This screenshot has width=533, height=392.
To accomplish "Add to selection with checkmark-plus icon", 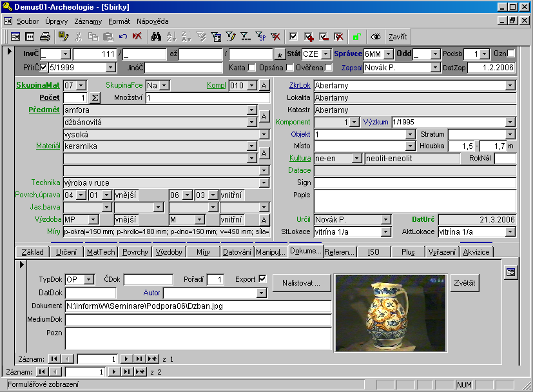I will pos(309,37).
